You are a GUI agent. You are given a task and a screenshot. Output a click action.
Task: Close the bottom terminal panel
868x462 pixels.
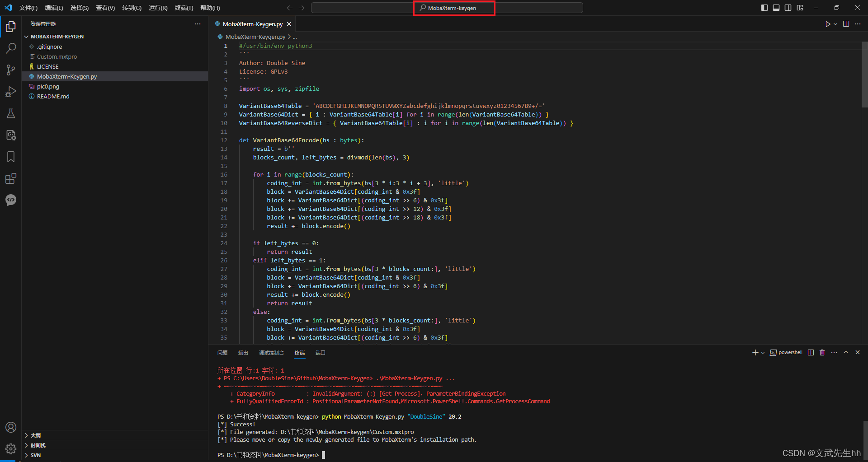(x=858, y=352)
